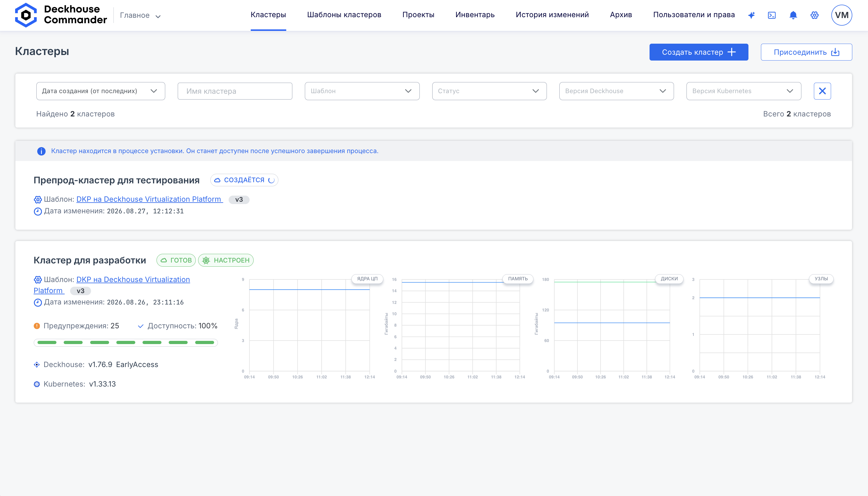
Task: Open the Шаблоны кластеров tab
Action: pyautogui.click(x=344, y=15)
